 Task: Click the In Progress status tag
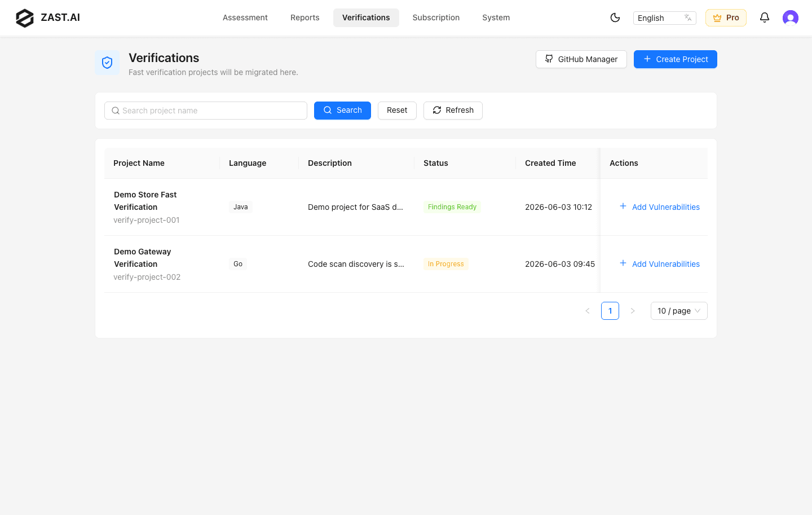[446, 264]
